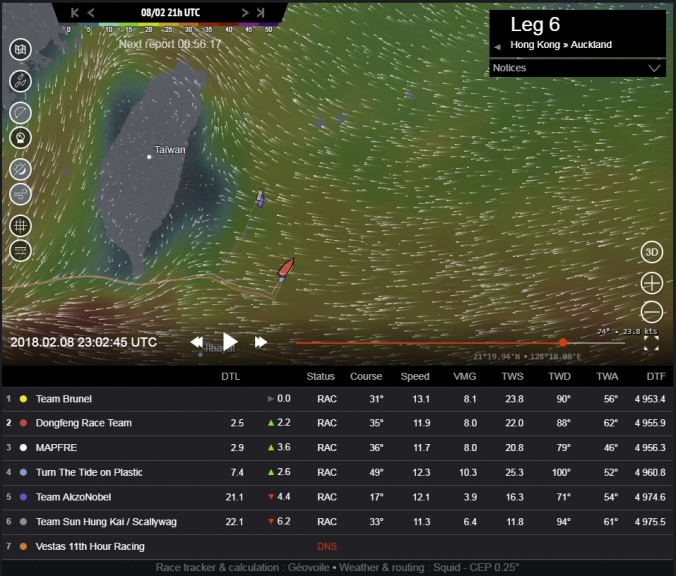Screen dimensions: 676x576
Task: Select MAPFRE white dot
Action: 23,448
